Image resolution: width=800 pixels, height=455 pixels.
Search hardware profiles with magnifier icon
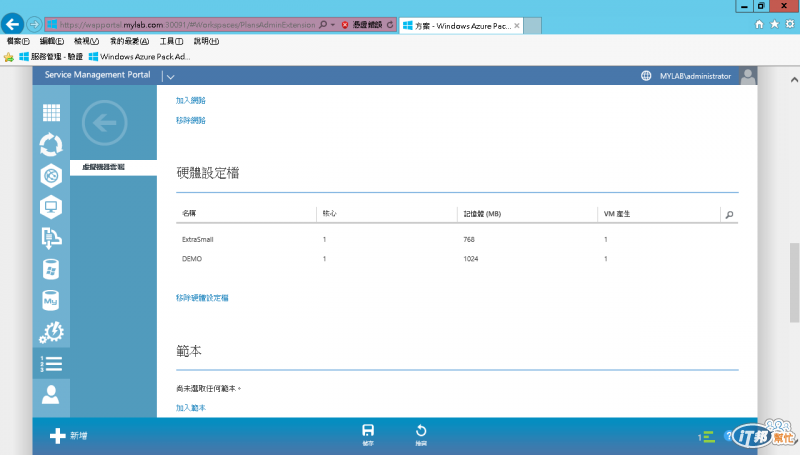(730, 215)
